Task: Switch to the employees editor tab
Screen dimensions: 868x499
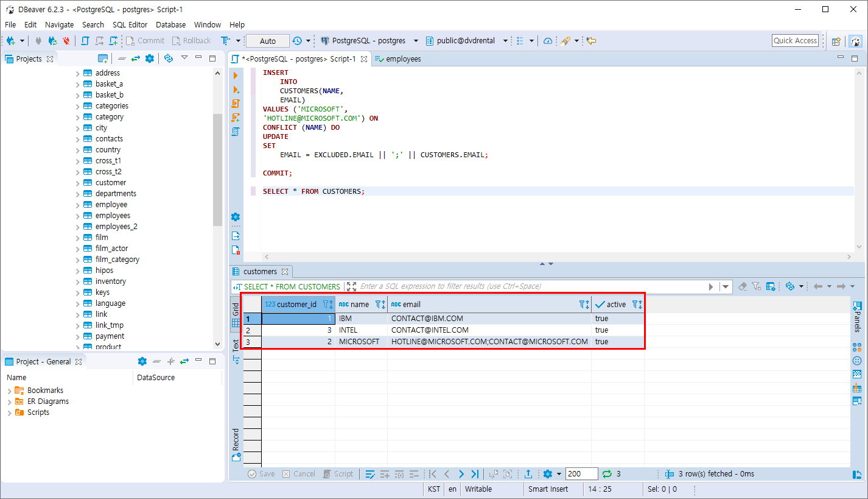Action: pyautogui.click(x=398, y=59)
